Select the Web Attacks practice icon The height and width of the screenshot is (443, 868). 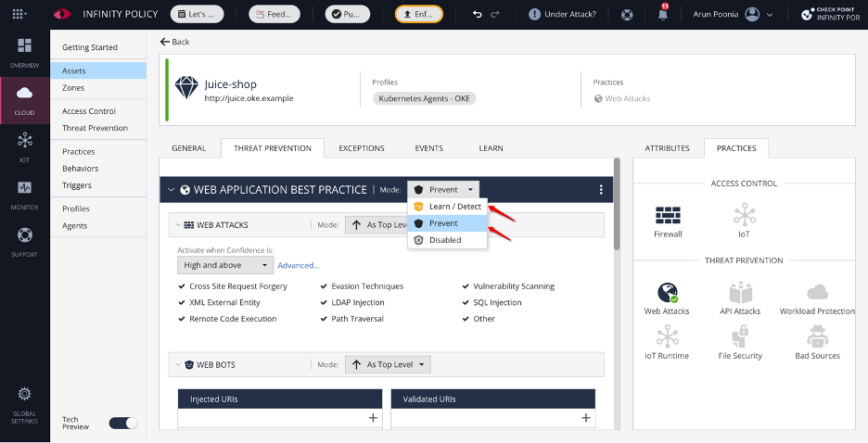pos(668,293)
